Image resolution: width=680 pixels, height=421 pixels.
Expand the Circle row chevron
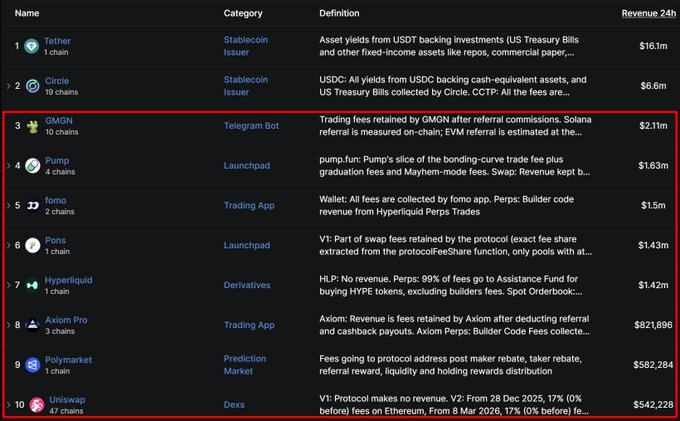point(8,86)
